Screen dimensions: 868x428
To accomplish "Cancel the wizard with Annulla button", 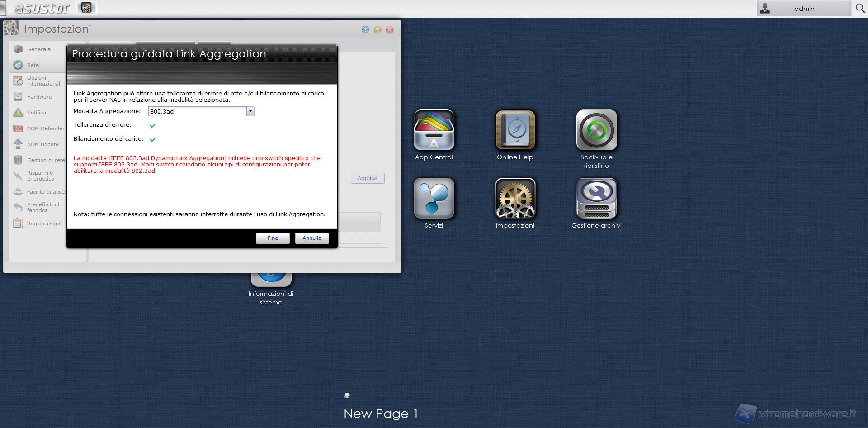I will (312, 238).
